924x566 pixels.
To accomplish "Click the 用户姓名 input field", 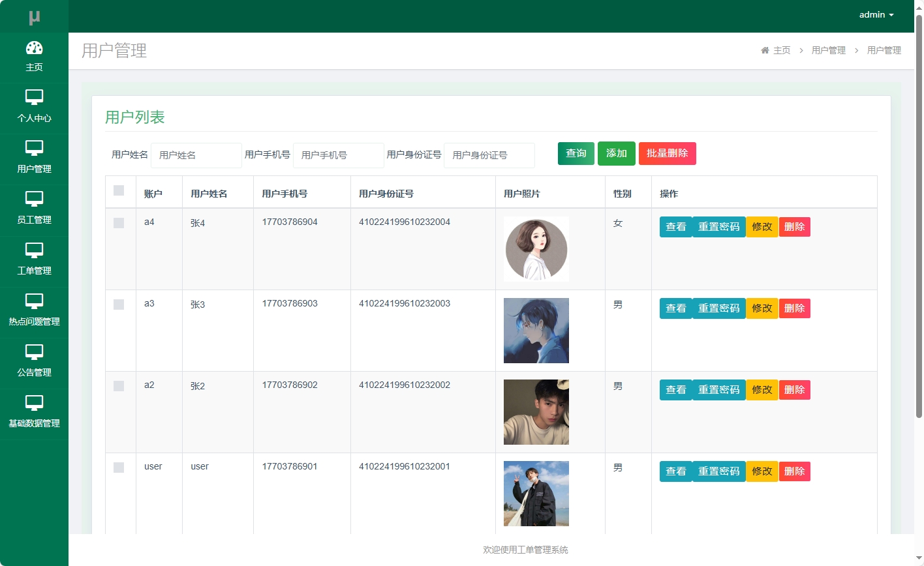I will click(x=196, y=155).
